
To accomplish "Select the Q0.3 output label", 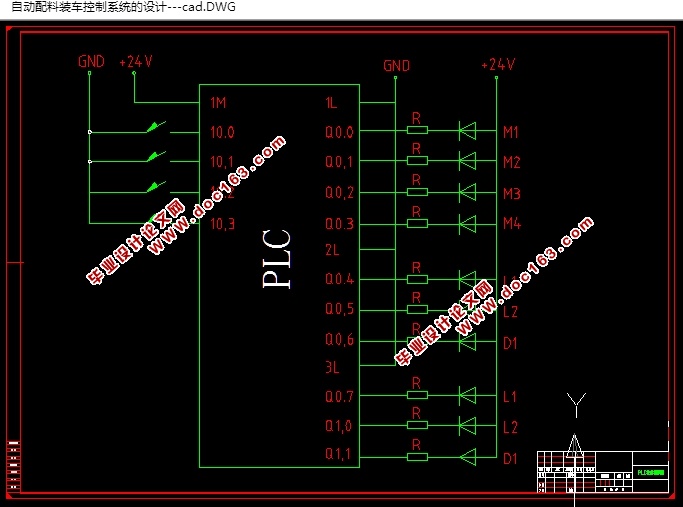I will click(x=339, y=224).
